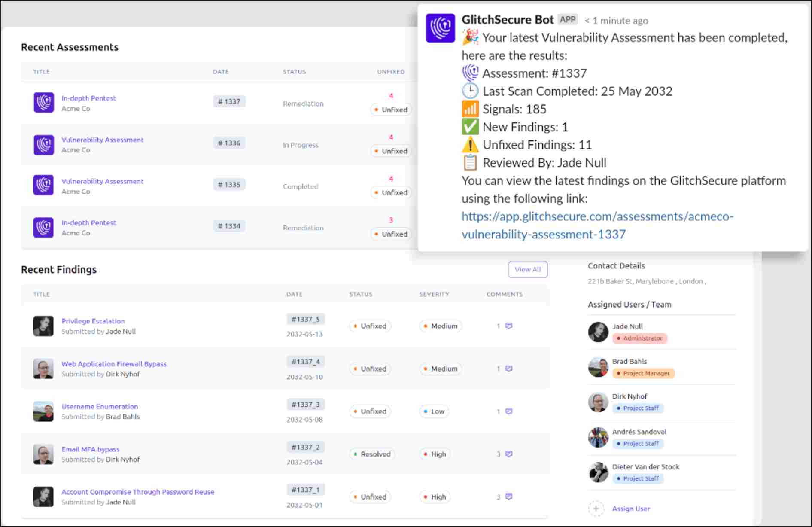The image size is (812, 527).
Task: Click the #1336 assessment ID badge
Action: pyautogui.click(x=229, y=143)
